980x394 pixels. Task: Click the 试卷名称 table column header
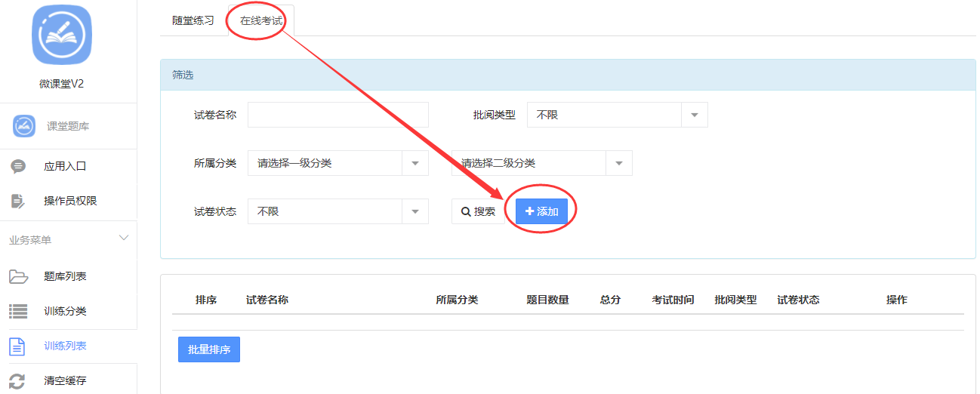tap(267, 300)
